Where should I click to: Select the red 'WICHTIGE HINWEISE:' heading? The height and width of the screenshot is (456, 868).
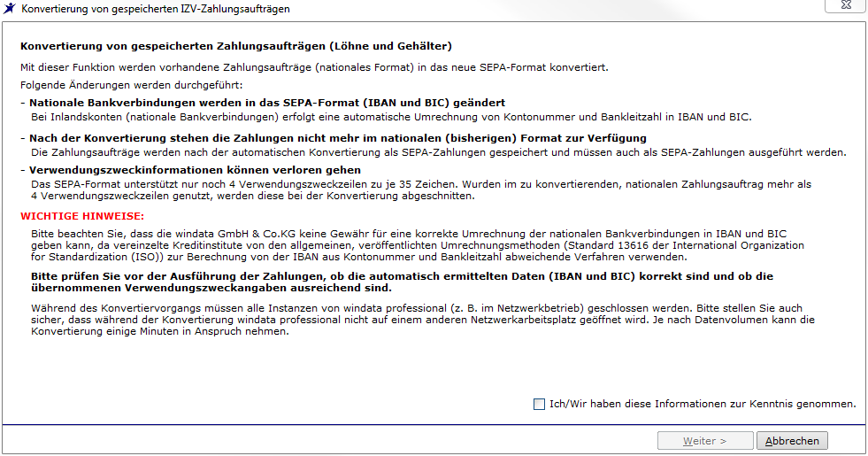click(82, 216)
